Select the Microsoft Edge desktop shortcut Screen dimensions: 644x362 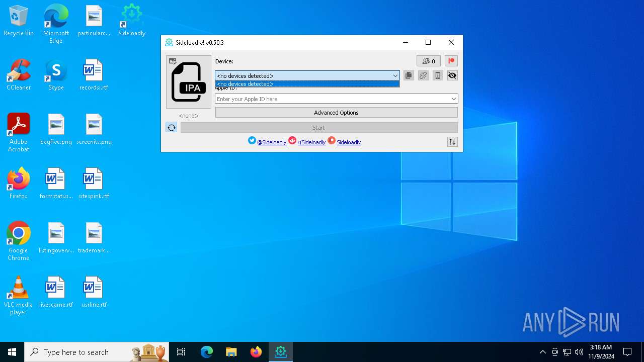click(x=56, y=24)
